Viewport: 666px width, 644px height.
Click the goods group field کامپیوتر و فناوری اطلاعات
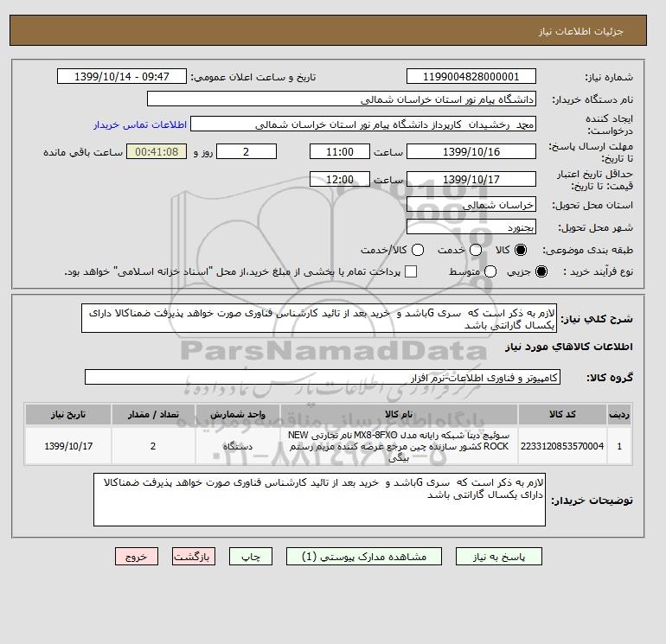(x=323, y=377)
